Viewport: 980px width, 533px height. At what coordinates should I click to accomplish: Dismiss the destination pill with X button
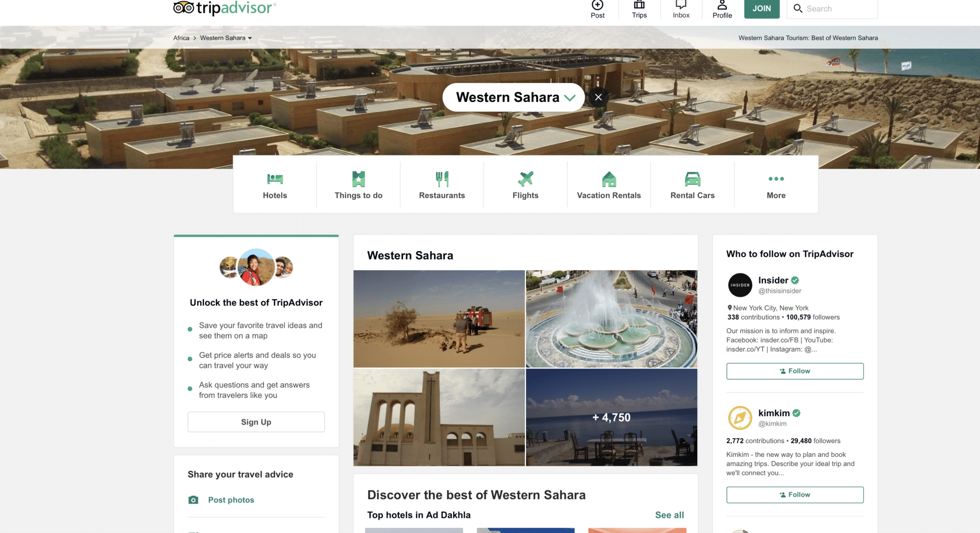pos(598,97)
